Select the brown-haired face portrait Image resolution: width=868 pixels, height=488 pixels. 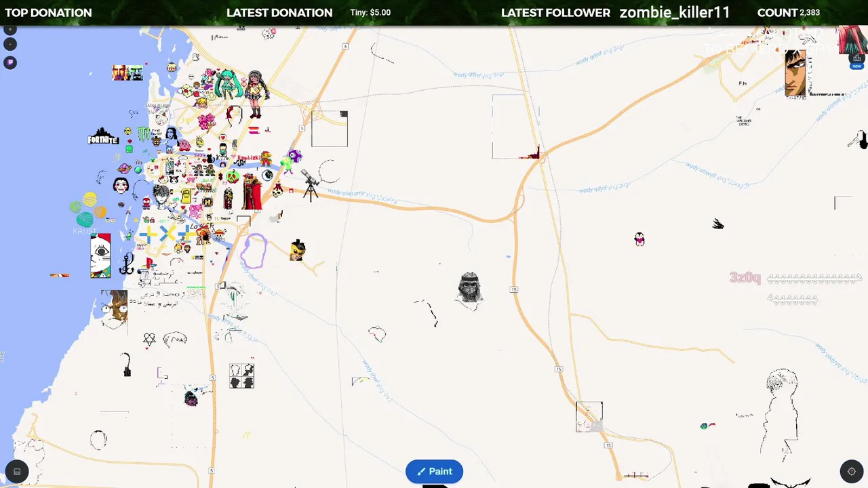point(114,308)
